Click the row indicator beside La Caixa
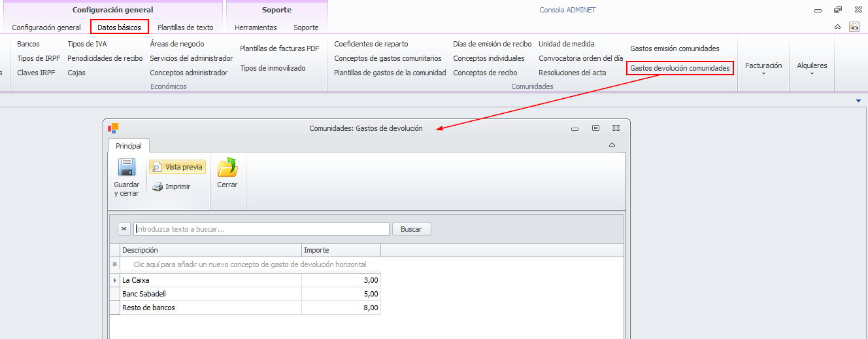This screenshot has width=868, height=339. click(x=115, y=280)
